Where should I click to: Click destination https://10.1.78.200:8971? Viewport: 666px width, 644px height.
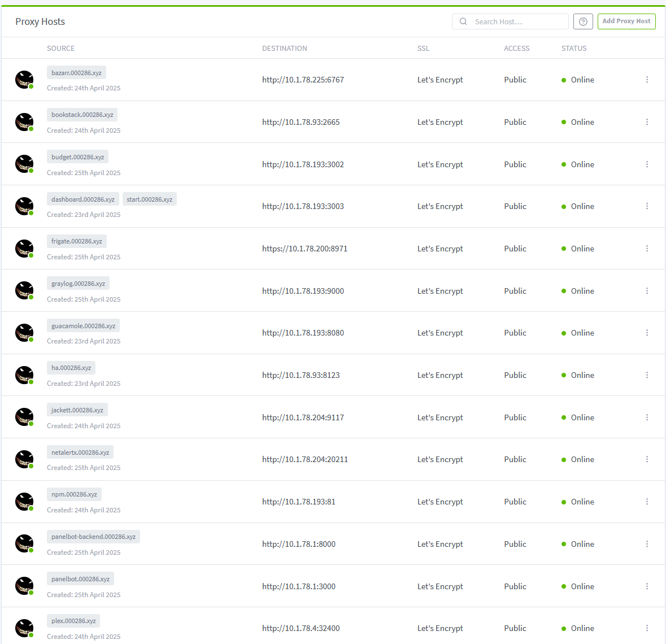tap(304, 249)
